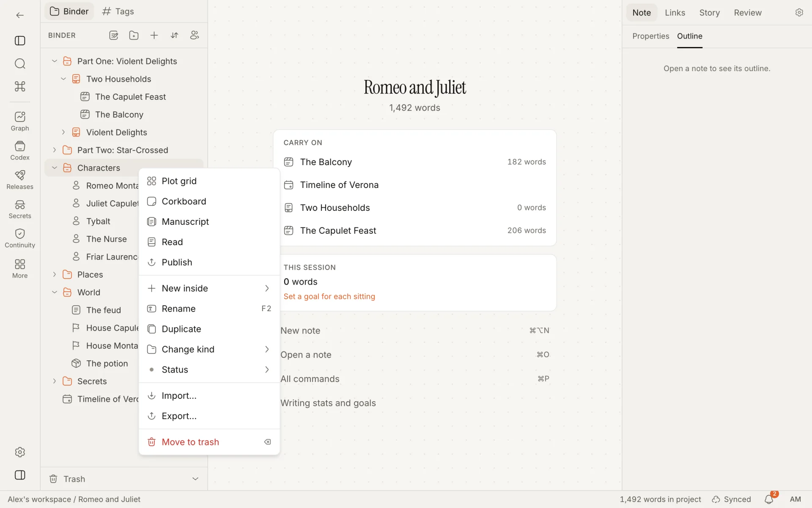Open collaborators icon in Binder header
The width and height of the screenshot is (812, 508).
[x=195, y=36]
